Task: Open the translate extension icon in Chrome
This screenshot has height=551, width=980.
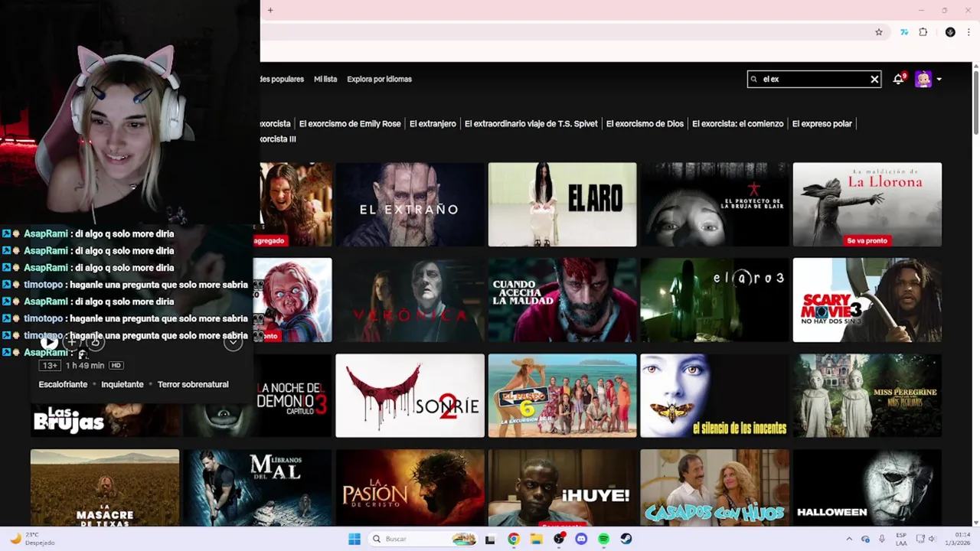Action: click(904, 32)
